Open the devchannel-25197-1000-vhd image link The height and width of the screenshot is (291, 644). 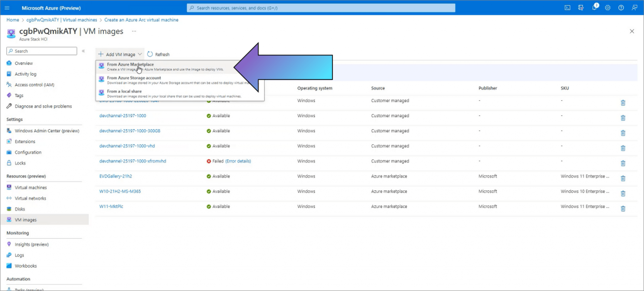click(127, 145)
